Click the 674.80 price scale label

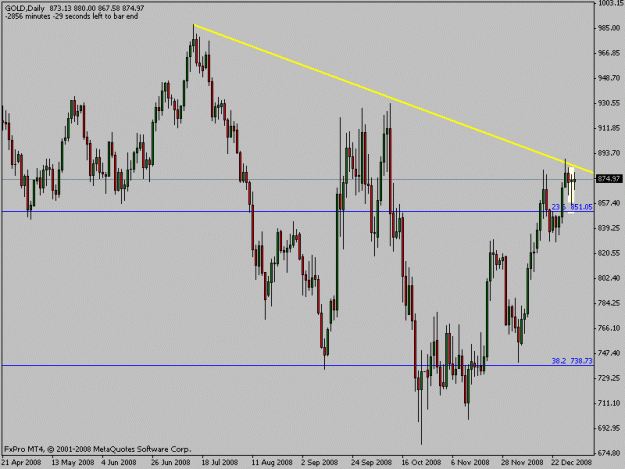pyautogui.click(x=608, y=453)
